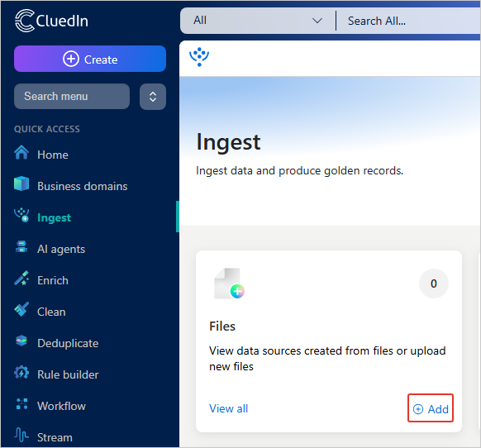Open Home from quick access

(53, 155)
